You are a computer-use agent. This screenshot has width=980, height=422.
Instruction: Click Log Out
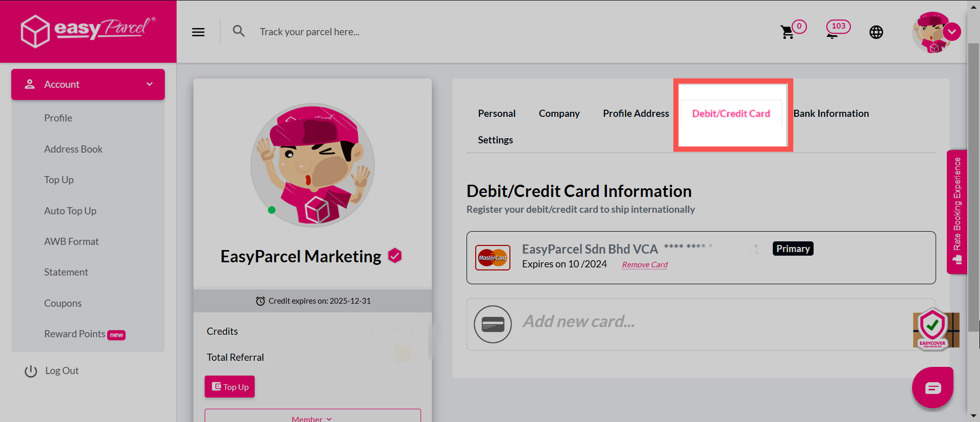point(62,370)
